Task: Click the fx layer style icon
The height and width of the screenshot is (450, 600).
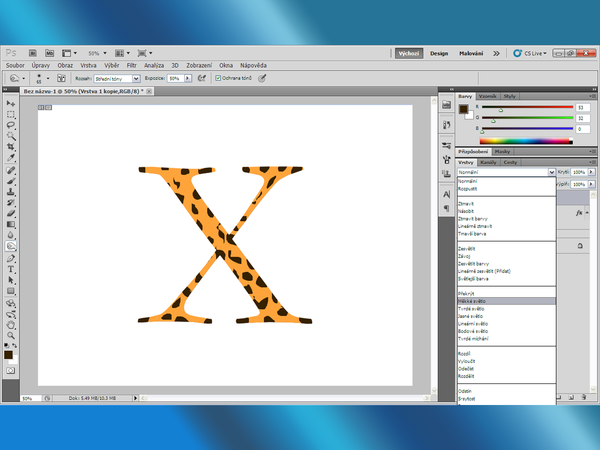Action: 580,213
